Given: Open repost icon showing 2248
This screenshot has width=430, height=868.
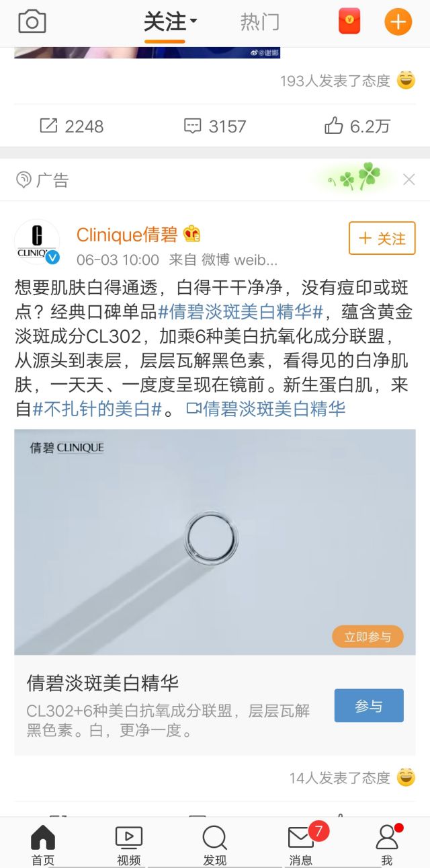Looking at the screenshot, I should (72, 126).
